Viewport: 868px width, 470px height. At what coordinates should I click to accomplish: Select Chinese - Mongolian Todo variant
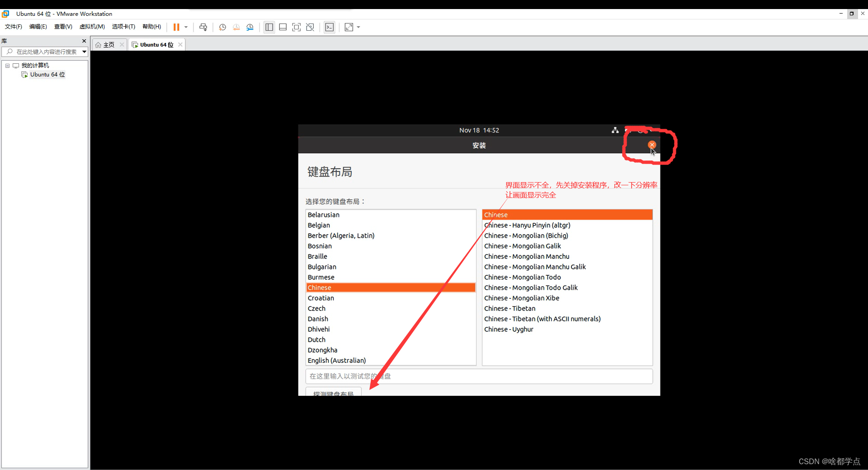567,277
